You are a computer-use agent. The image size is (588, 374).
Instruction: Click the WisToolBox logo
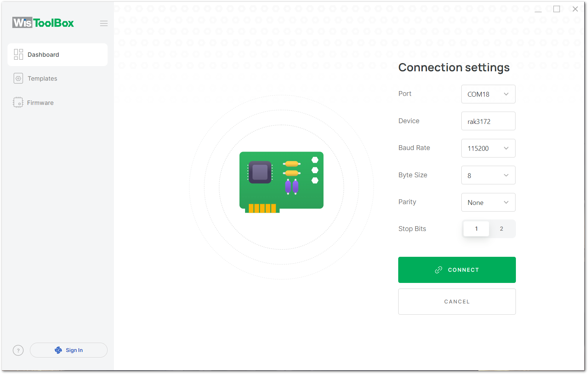pyautogui.click(x=43, y=23)
